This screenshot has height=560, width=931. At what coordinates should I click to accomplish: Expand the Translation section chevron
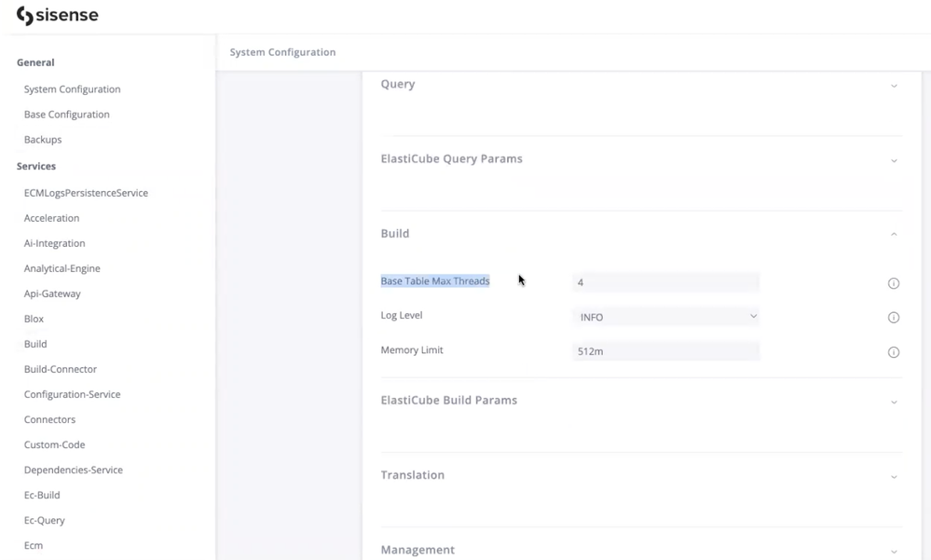coord(894,476)
